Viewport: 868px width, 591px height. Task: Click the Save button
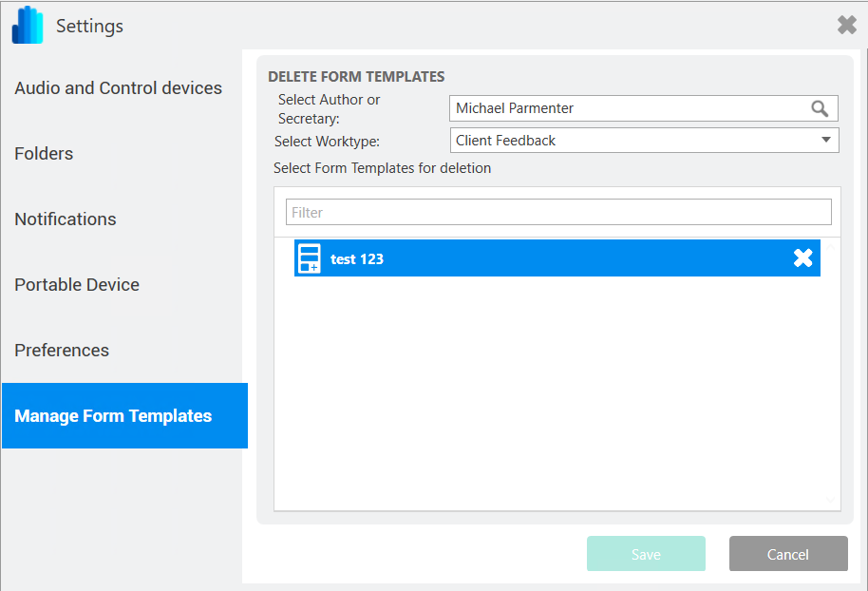pyautogui.click(x=646, y=554)
